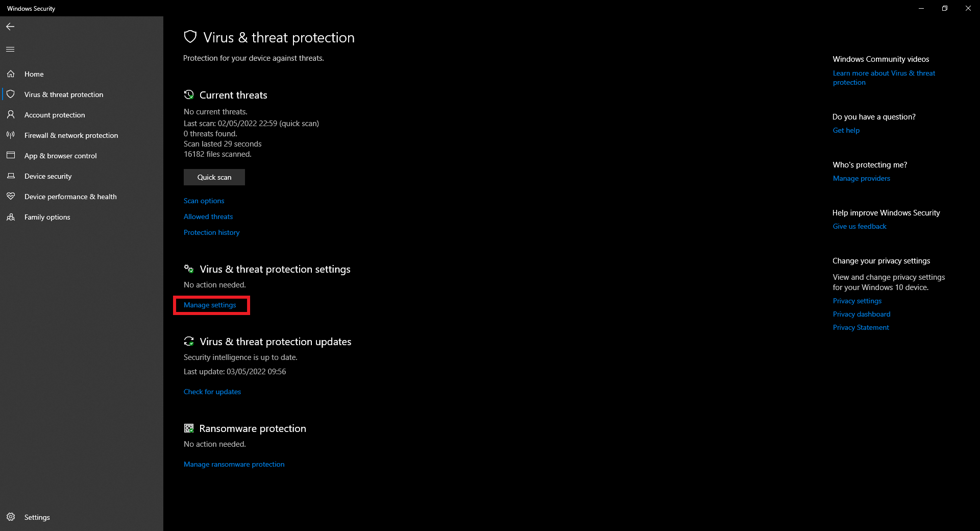Open Protection history
Image resolution: width=980 pixels, height=531 pixels.
[211, 232]
